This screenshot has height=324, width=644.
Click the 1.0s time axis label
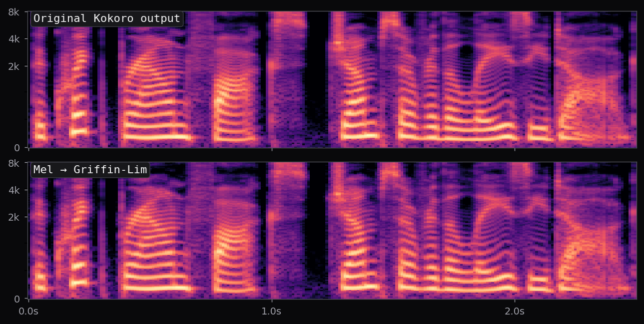tap(272, 312)
